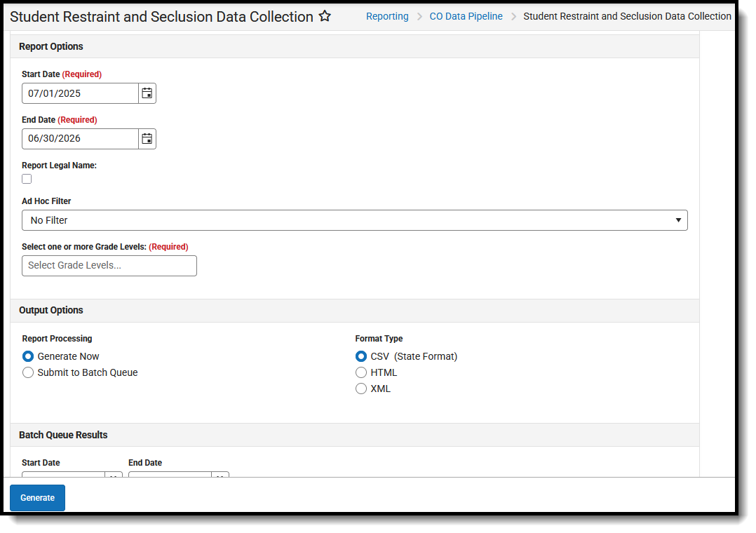Select Submit to Batch Queue processing
Image resolution: width=756 pixels, height=533 pixels.
tap(27, 372)
